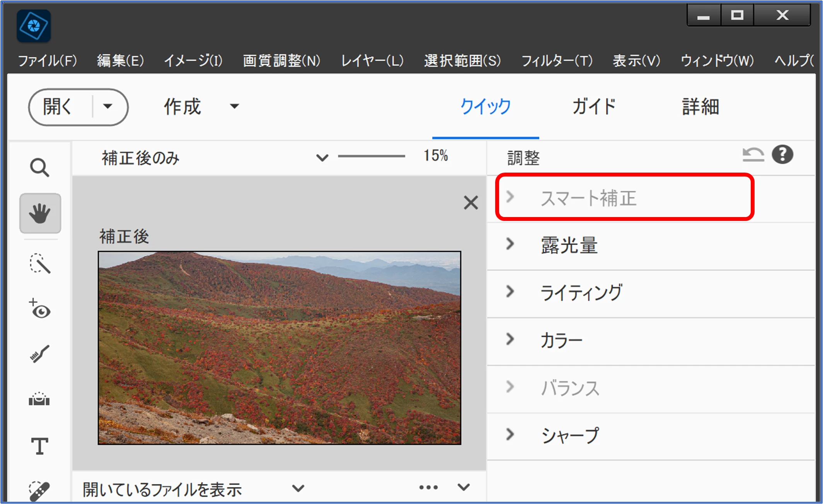Open the 画質調整(N) menu

point(281,61)
